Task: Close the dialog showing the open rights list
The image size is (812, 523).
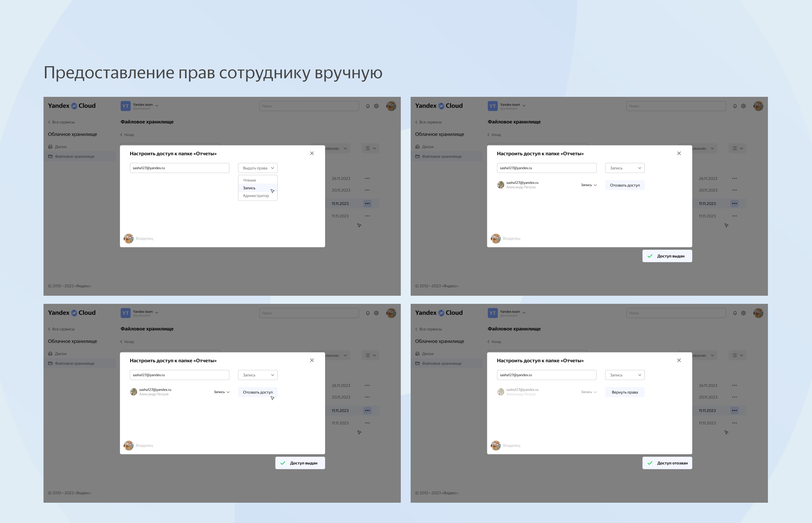Action: pos(312,153)
